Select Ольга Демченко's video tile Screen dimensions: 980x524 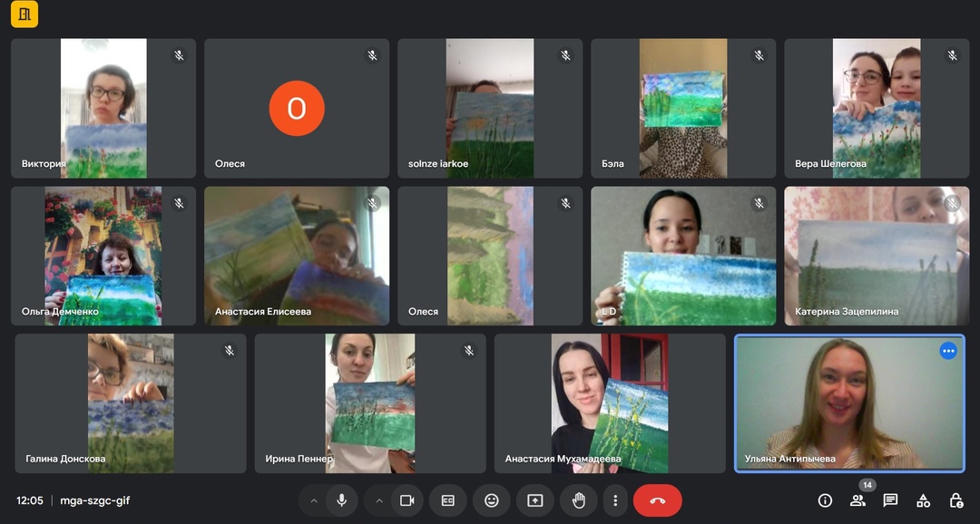click(x=103, y=256)
